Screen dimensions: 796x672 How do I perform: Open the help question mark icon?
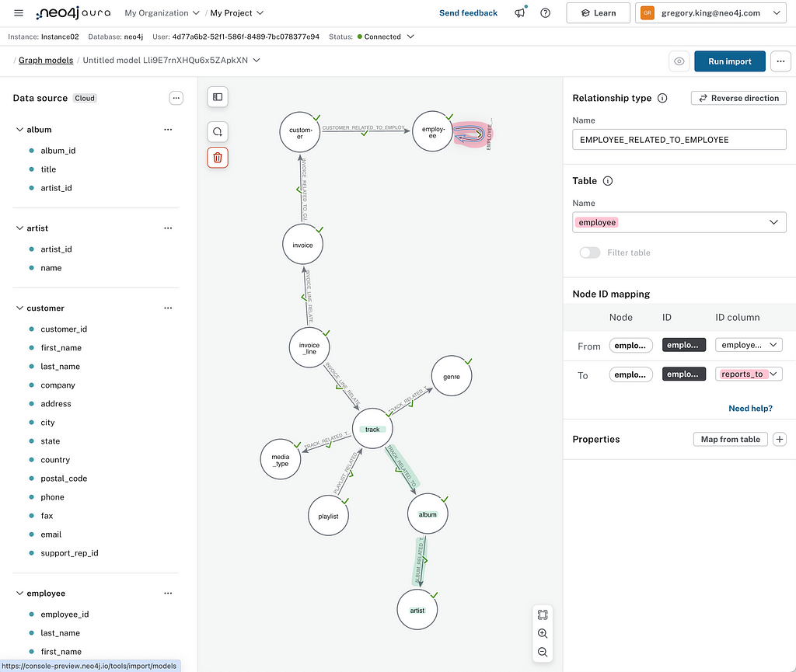tap(546, 13)
